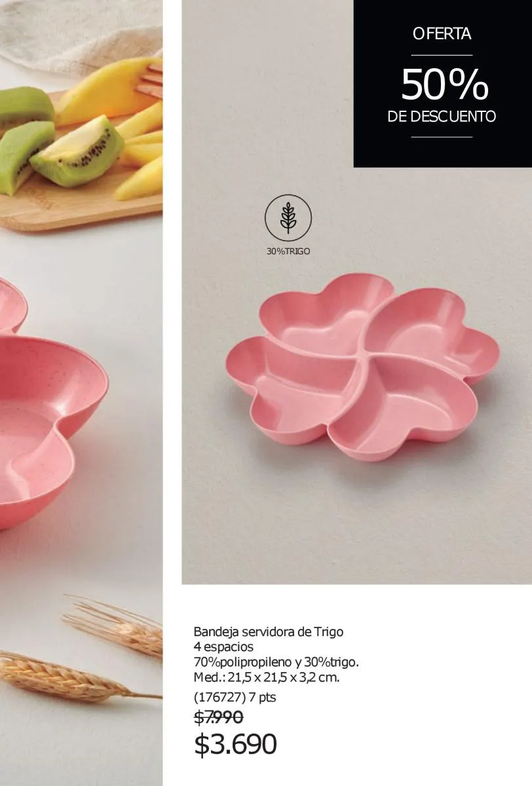
Task: Click the sale price $3.690
Action: [x=236, y=744]
